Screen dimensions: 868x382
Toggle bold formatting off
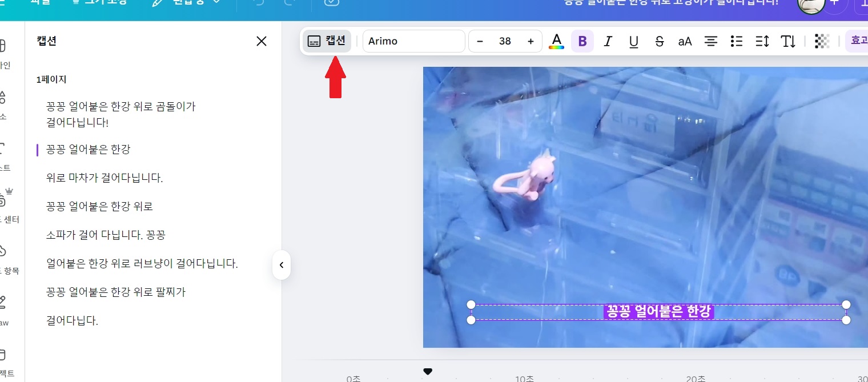582,41
